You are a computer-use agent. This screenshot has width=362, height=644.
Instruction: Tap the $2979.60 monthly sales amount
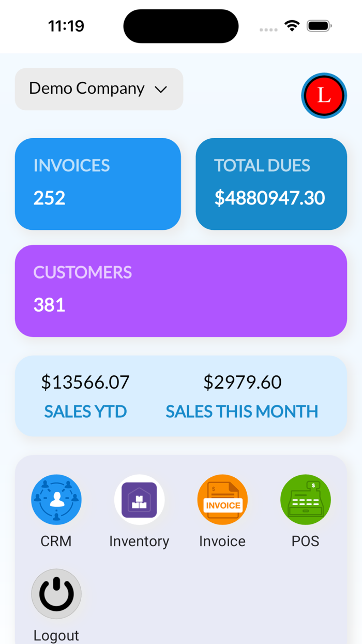244,382
